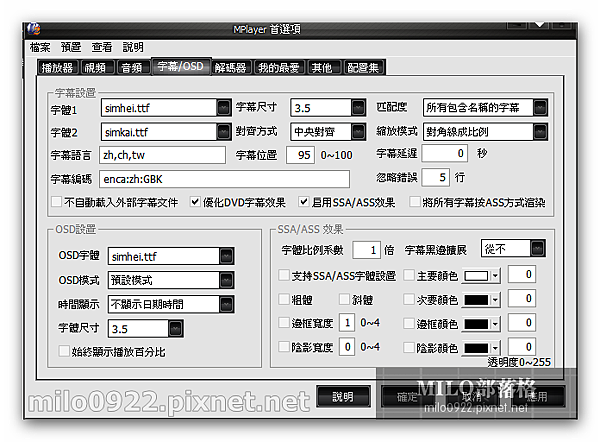600x442 pixels.
Task: Open the 說明 menu
Action: [133, 47]
